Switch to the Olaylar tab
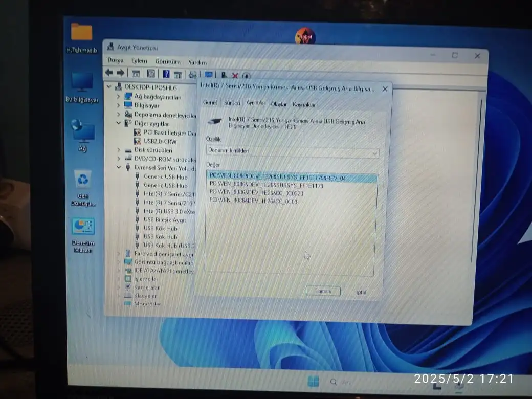Viewport: 532px width, 399px height. (x=279, y=104)
